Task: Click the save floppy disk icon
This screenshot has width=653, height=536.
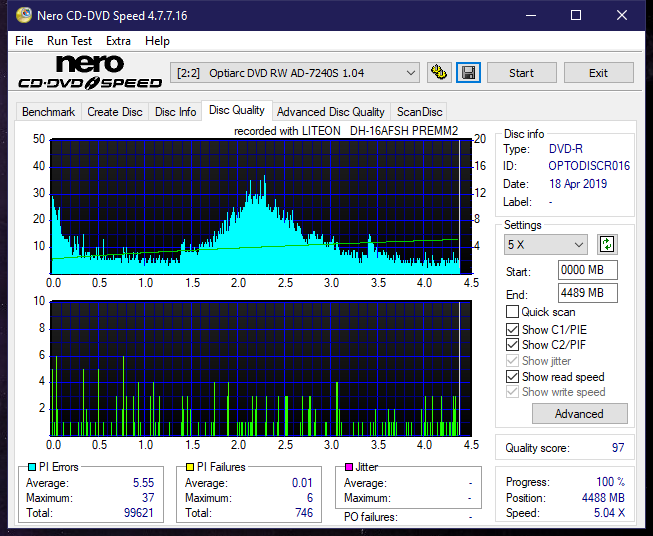Action: point(468,73)
